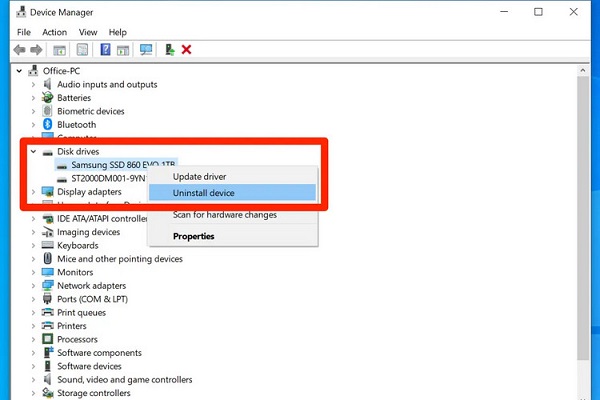The image size is (600, 400).
Task: Click the blue Help toolbar icon
Action: [105, 49]
